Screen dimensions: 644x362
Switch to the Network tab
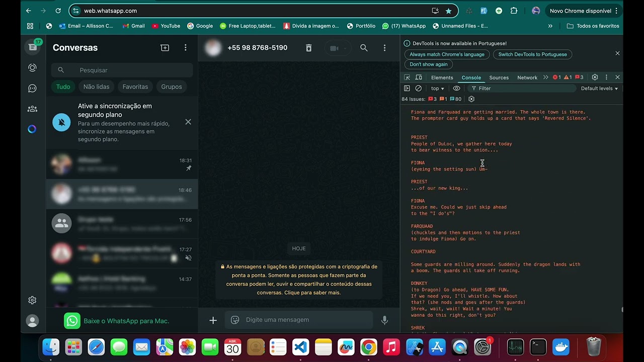(527, 77)
